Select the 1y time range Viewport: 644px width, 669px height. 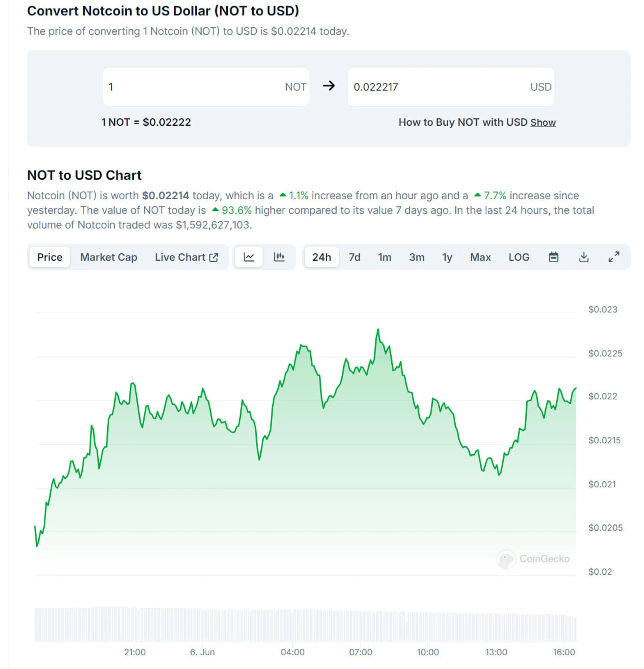pyautogui.click(x=447, y=257)
